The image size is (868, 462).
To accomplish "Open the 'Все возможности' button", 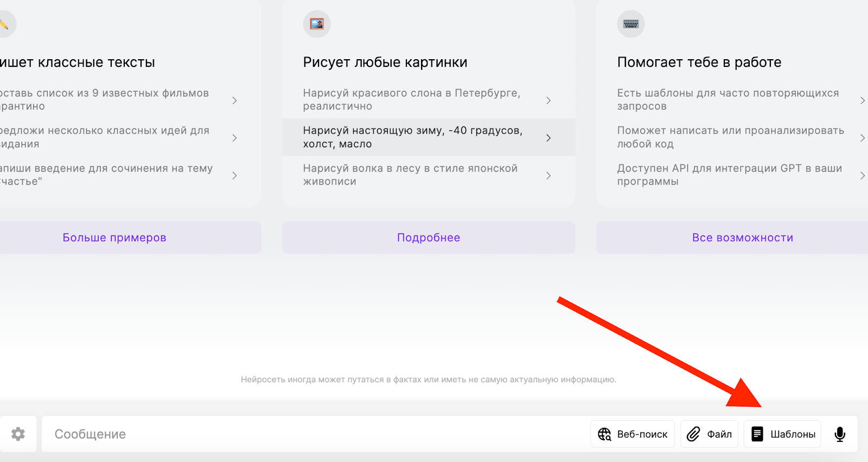I will coord(742,238).
